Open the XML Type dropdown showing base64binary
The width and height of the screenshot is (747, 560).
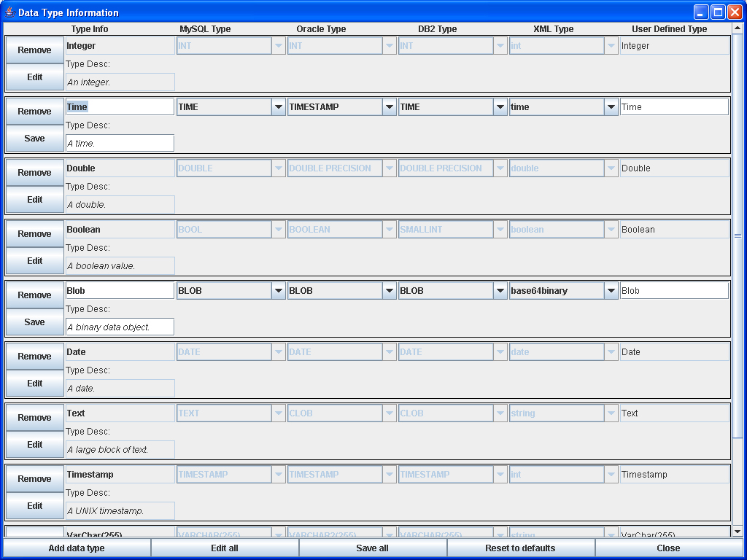coord(611,291)
